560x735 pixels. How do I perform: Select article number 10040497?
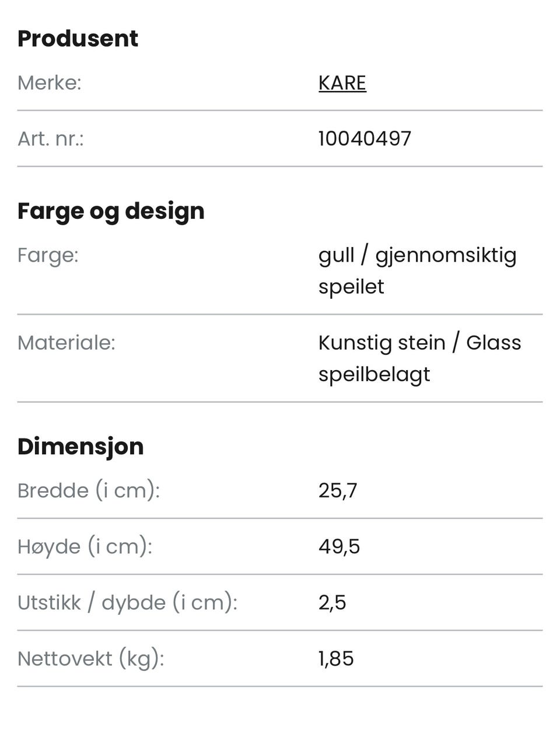[x=365, y=139]
